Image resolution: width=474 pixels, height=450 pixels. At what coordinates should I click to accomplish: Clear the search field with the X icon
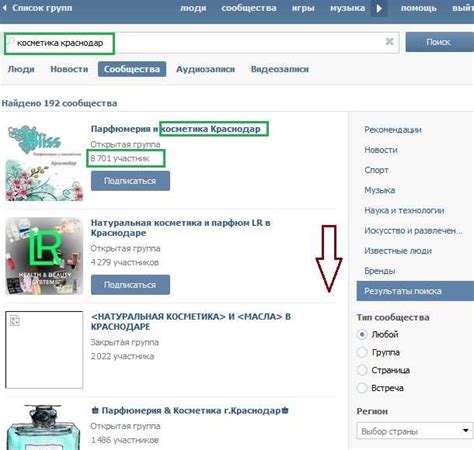click(389, 42)
